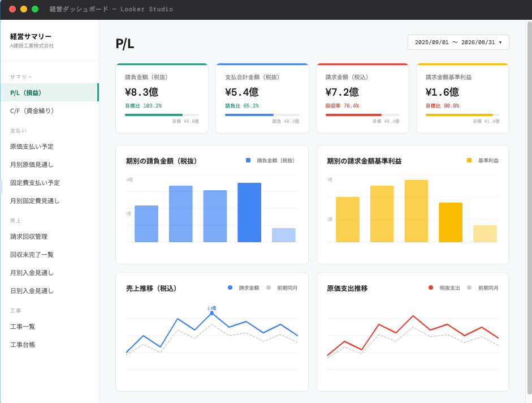Click the 請負金額（税抜）¥8.3億 KPI card
Viewport: 532px width, 403px height.
[162, 98]
